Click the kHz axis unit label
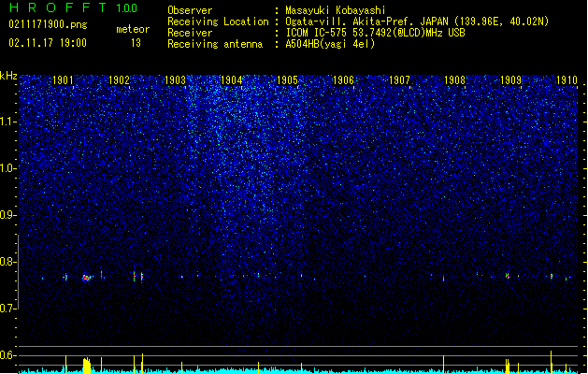588x374 pixels. 8,76
